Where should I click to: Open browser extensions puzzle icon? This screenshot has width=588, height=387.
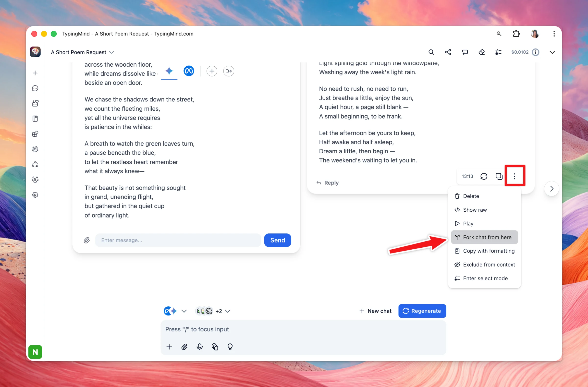516,34
